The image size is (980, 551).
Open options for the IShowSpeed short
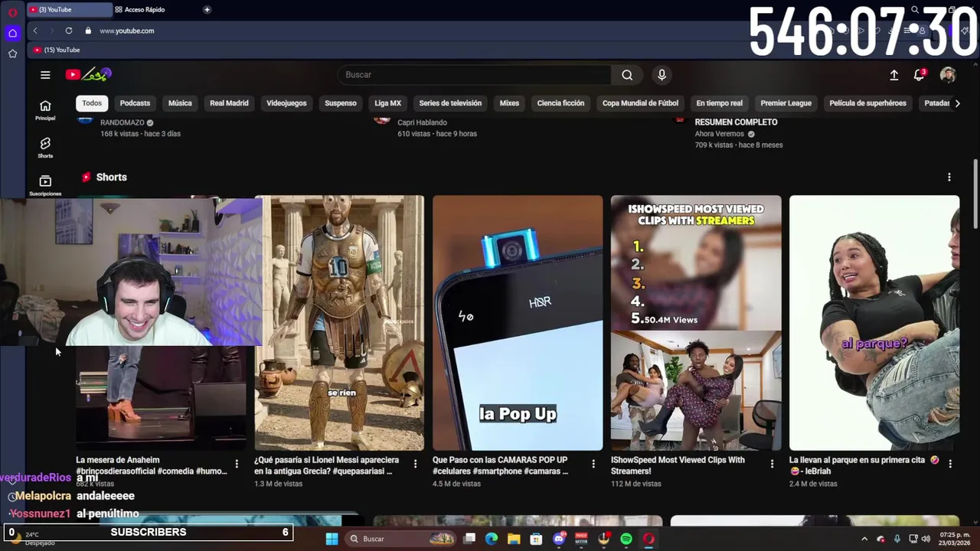772,464
